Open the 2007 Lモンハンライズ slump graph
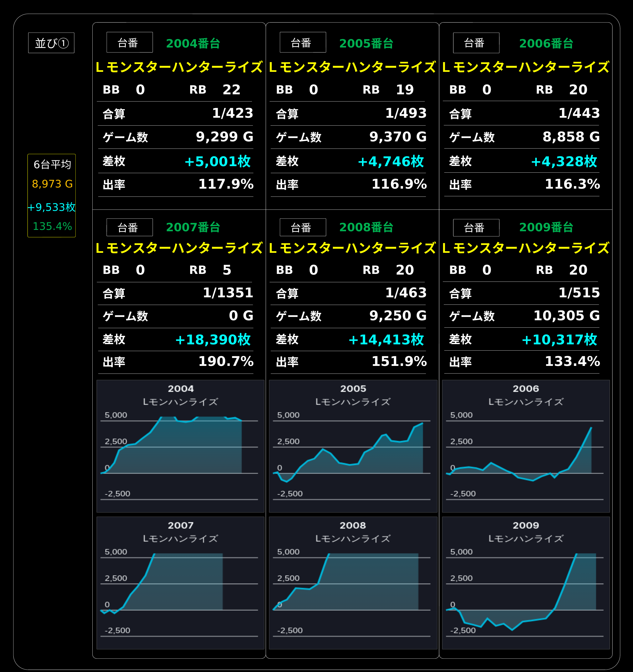This screenshot has width=633, height=672. (x=180, y=583)
